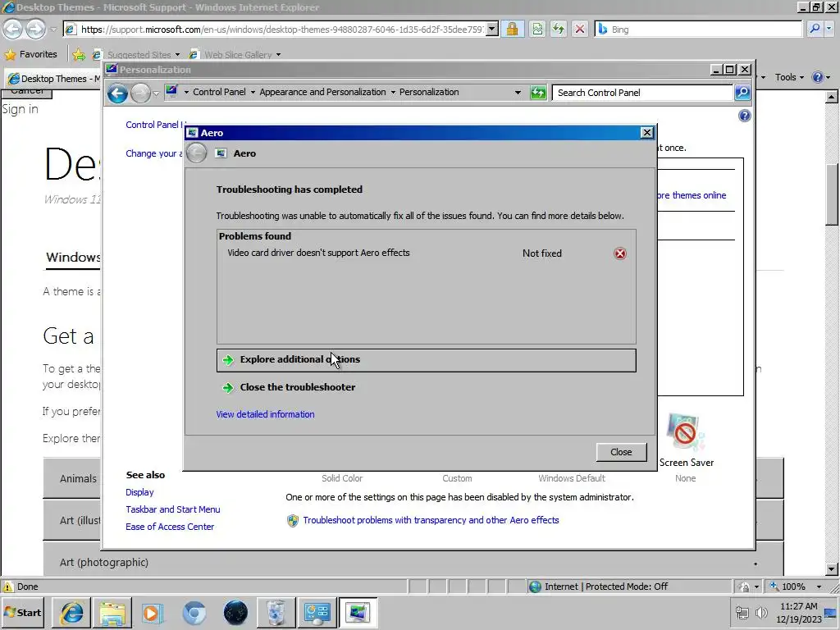
Task: Click the compatibility view icon in IE
Action: 537,29
